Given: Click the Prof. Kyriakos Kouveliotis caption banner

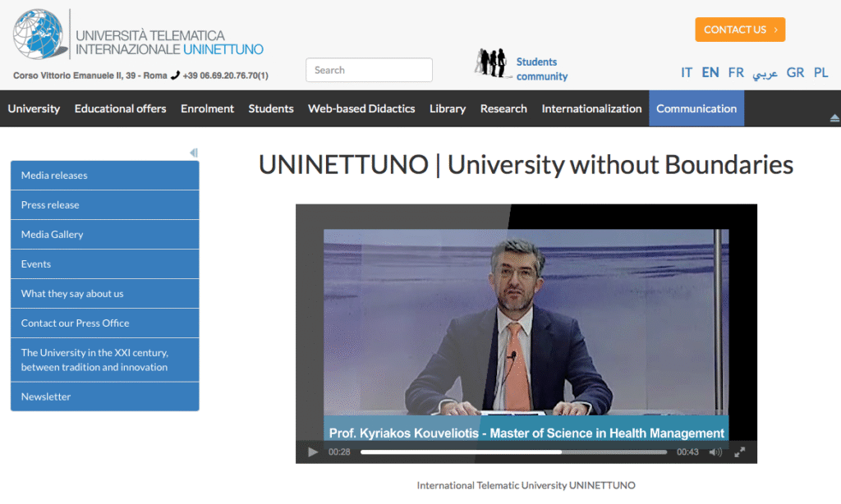Looking at the screenshot, I should point(526,433).
